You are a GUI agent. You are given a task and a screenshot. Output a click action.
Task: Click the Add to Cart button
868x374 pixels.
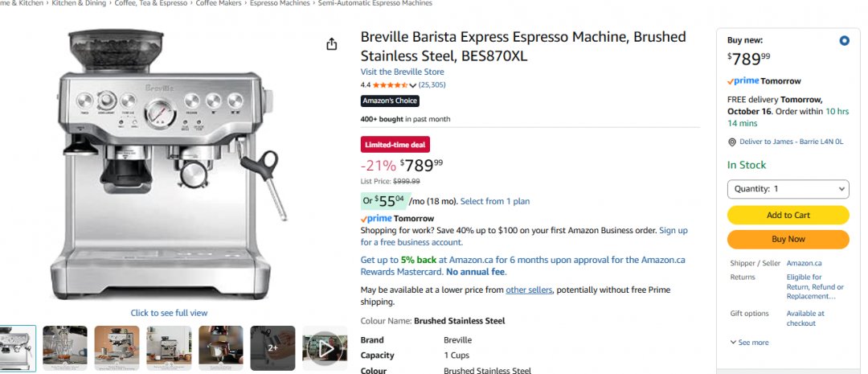tap(788, 215)
